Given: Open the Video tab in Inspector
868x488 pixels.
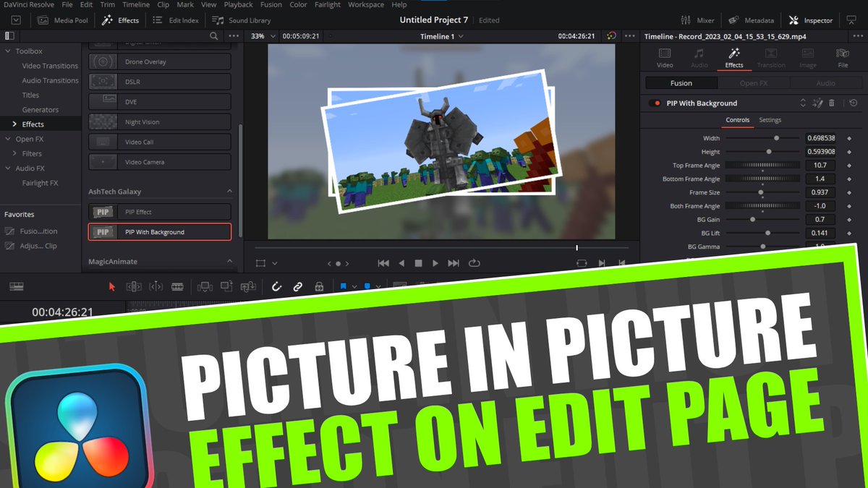Looking at the screenshot, I should click(x=665, y=58).
